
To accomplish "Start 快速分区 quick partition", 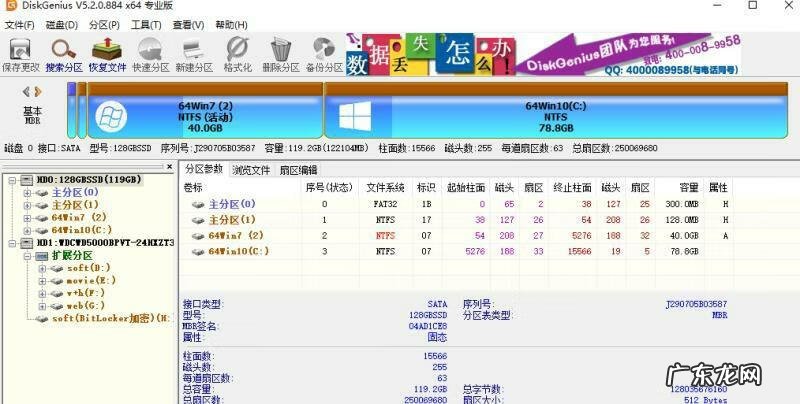I will (151, 53).
